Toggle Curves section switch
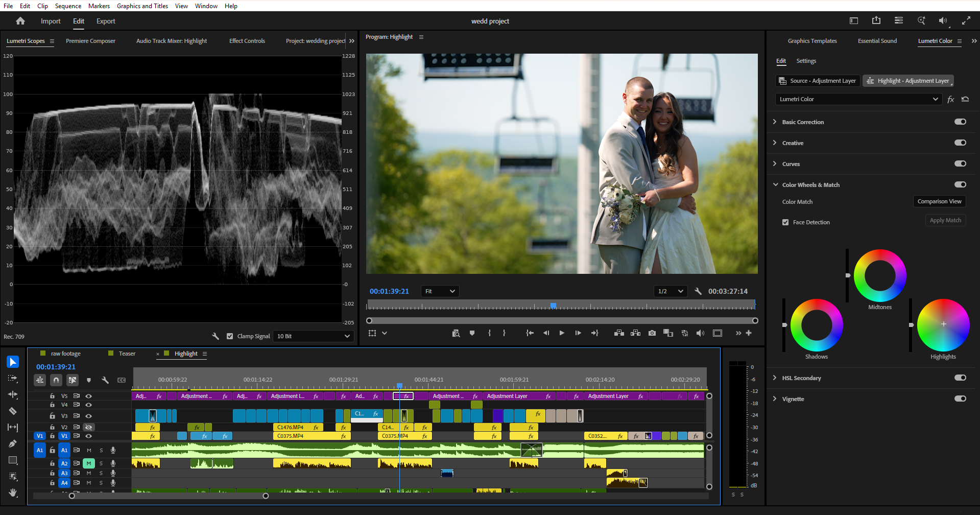Viewport: 980px width, 515px height. pos(960,163)
